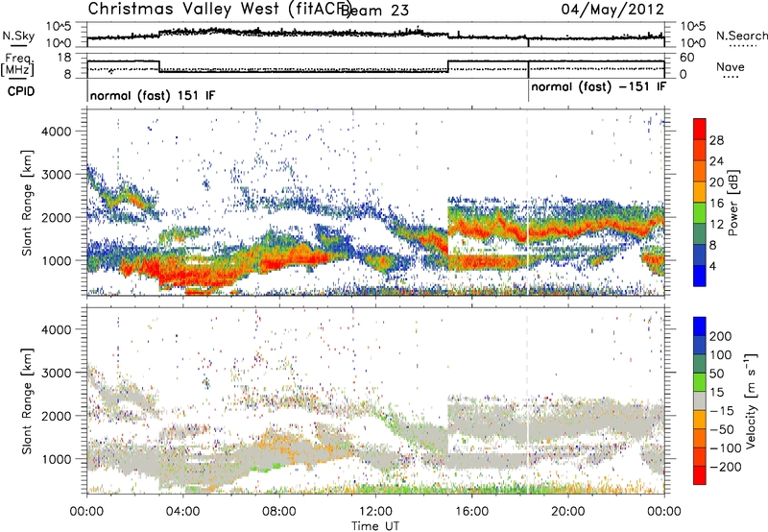The image size is (768, 532).
Task: Pick the blue band above 200 on Velocity bar
Action: click(x=700, y=326)
